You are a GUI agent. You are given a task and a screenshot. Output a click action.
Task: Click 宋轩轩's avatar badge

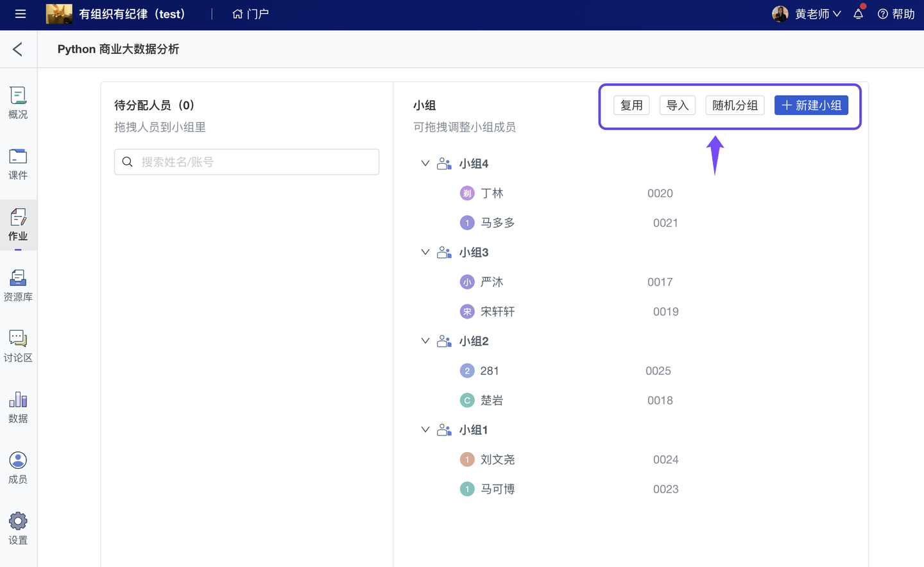click(467, 311)
